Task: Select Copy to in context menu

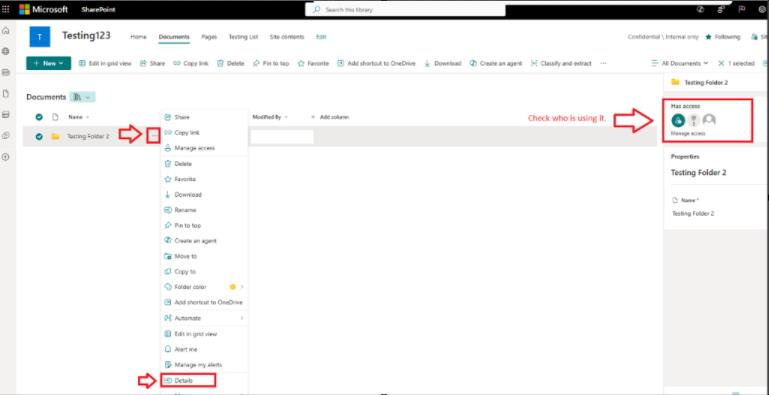Action: point(204,271)
